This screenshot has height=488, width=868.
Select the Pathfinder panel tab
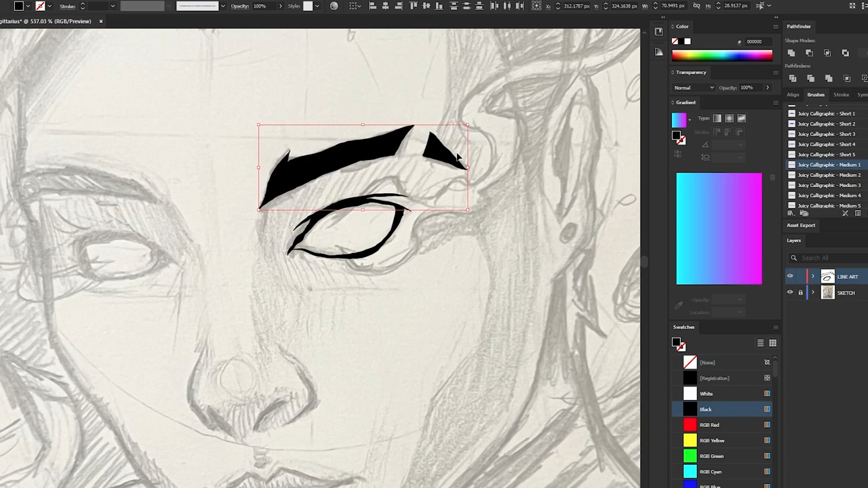click(799, 26)
